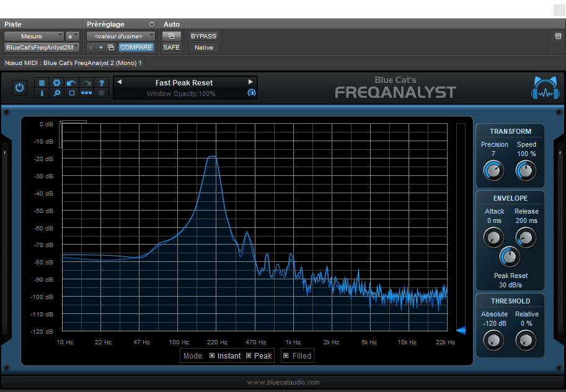Screen dimensions: 566x392
Task: Click the undo arrow icon
Action: 71,83
